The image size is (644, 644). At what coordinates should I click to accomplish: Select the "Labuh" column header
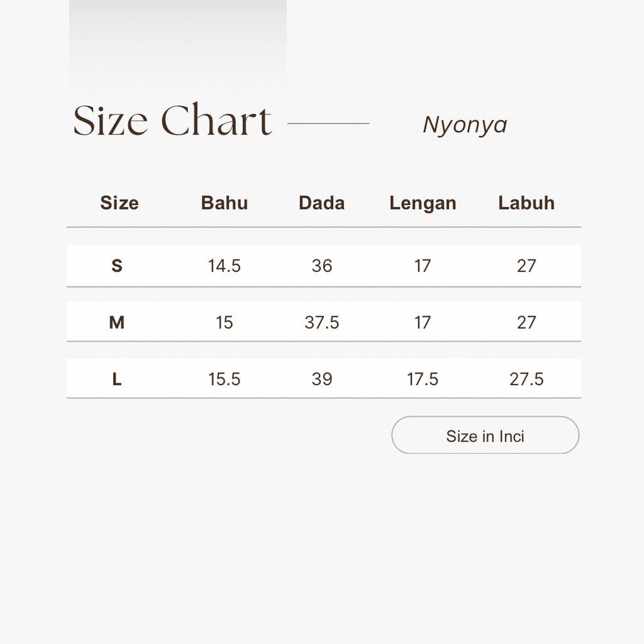[526, 203]
